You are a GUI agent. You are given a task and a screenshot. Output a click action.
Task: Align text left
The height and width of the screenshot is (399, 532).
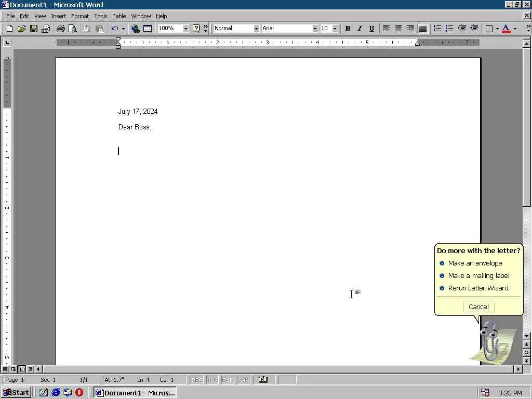[x=386, y=29]
